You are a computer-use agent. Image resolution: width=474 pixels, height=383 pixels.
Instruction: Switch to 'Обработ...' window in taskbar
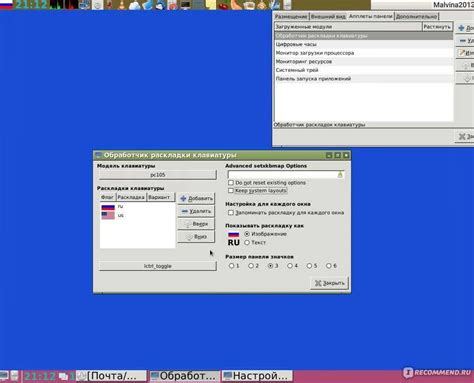pos(184,376)
